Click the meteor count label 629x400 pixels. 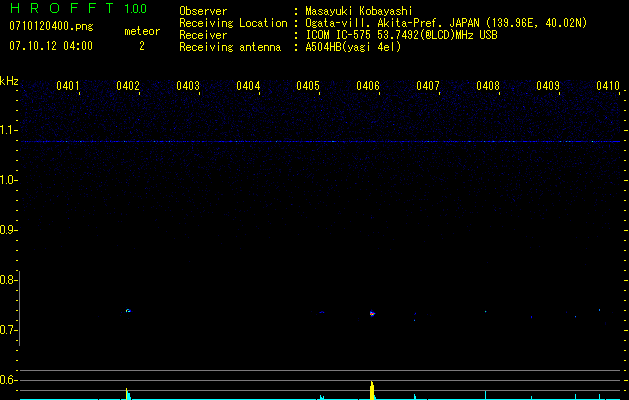pos(141,31)
